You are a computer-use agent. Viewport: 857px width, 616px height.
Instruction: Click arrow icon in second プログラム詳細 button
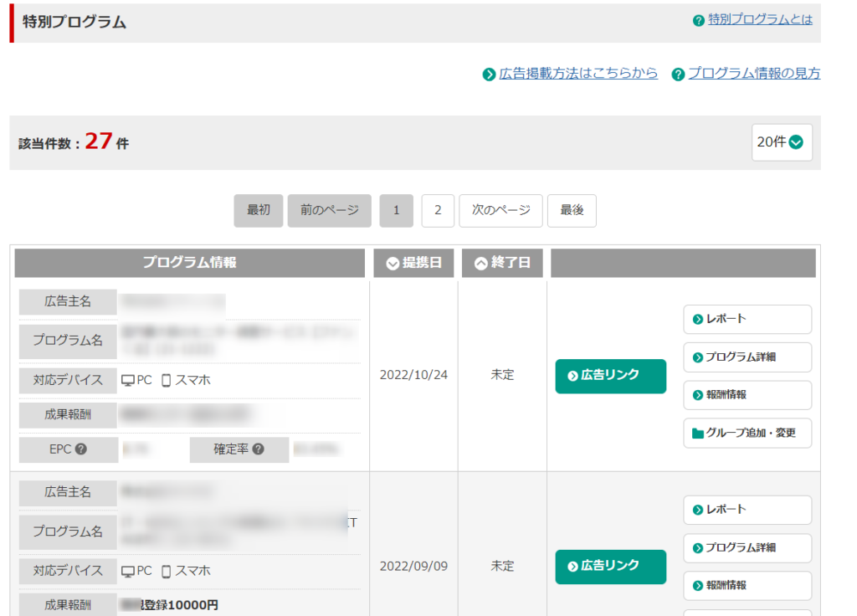pyautogui.click(x=697, y=548)
